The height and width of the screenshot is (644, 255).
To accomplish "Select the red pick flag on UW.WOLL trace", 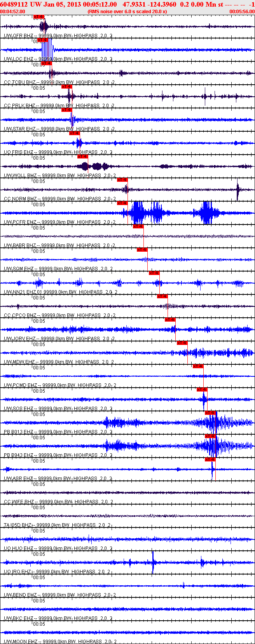I will coord(83,157).
